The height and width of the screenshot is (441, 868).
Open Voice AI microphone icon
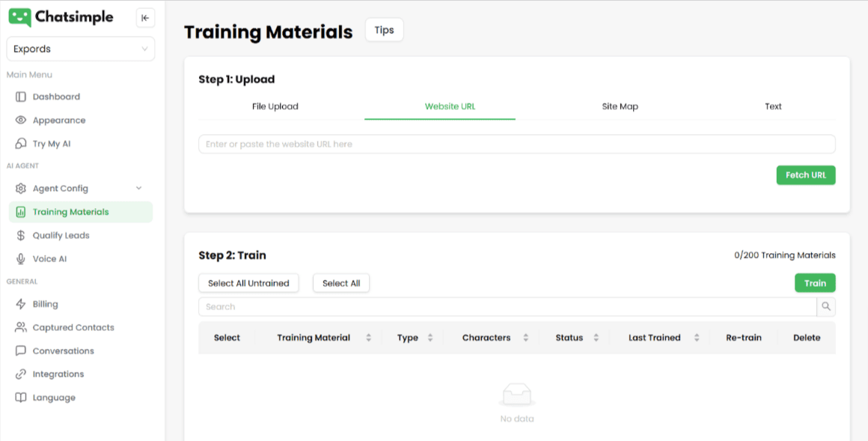point(21,258)
